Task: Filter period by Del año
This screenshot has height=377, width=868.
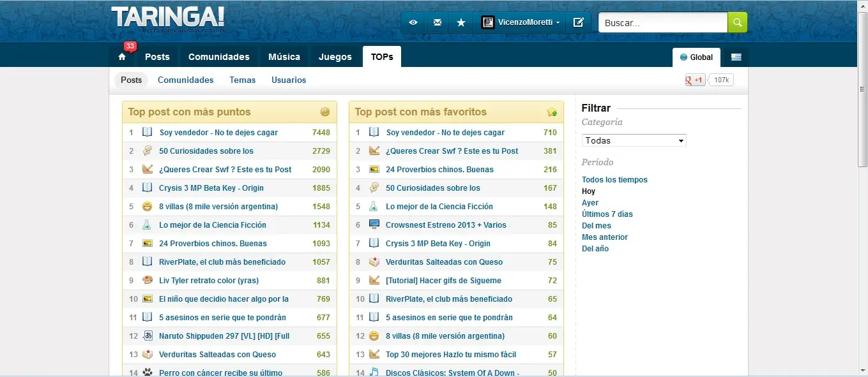Action: (595, 249)
